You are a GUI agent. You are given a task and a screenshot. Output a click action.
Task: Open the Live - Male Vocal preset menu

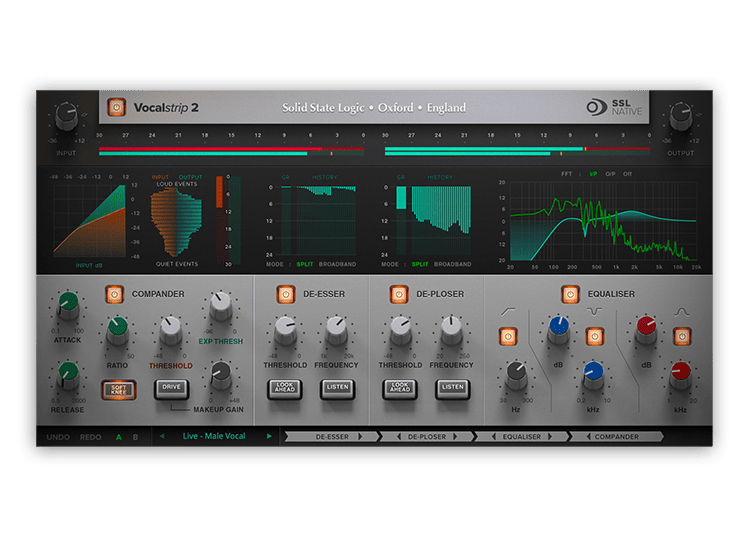coord(214,436)
